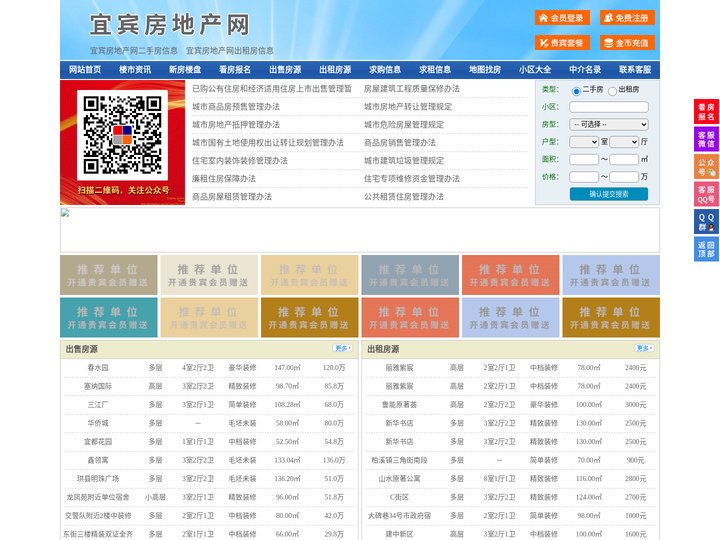Open 出租房源 navigation item
Viewport: 720px width, 540px height.
point(335,70)
